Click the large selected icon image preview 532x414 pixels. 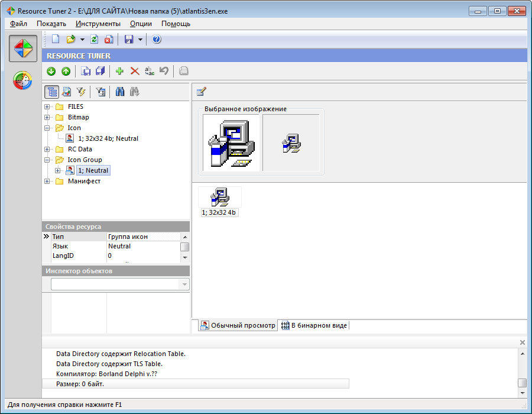[x=231, y=143]
